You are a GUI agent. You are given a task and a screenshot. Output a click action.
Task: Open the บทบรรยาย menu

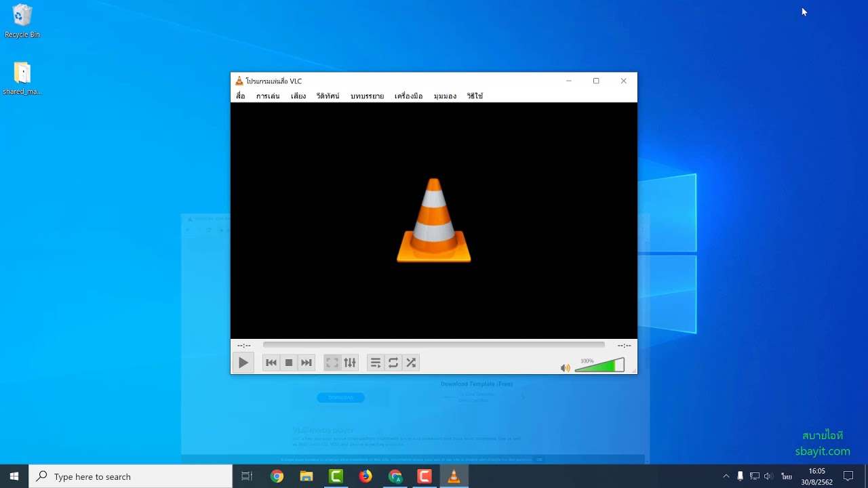pos(367,96)
